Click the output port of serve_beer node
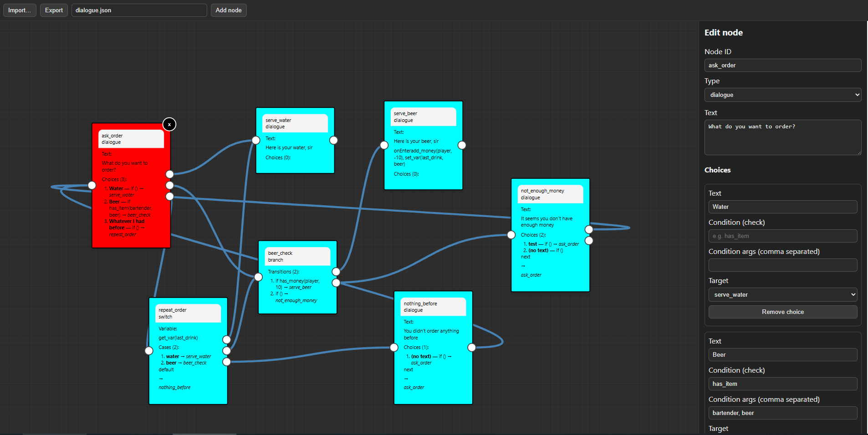The image size is (868, 435). (x=462, y=145)
